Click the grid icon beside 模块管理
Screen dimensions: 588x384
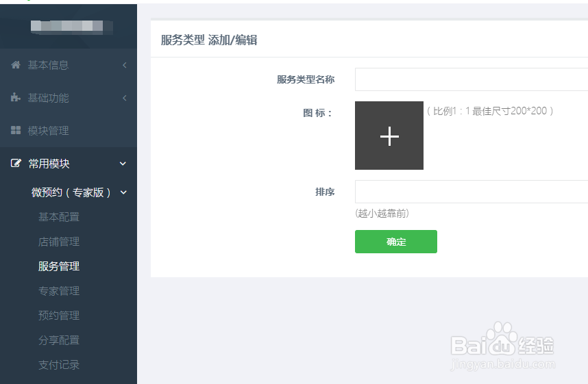pyautogui.click(x=16, y=130)
